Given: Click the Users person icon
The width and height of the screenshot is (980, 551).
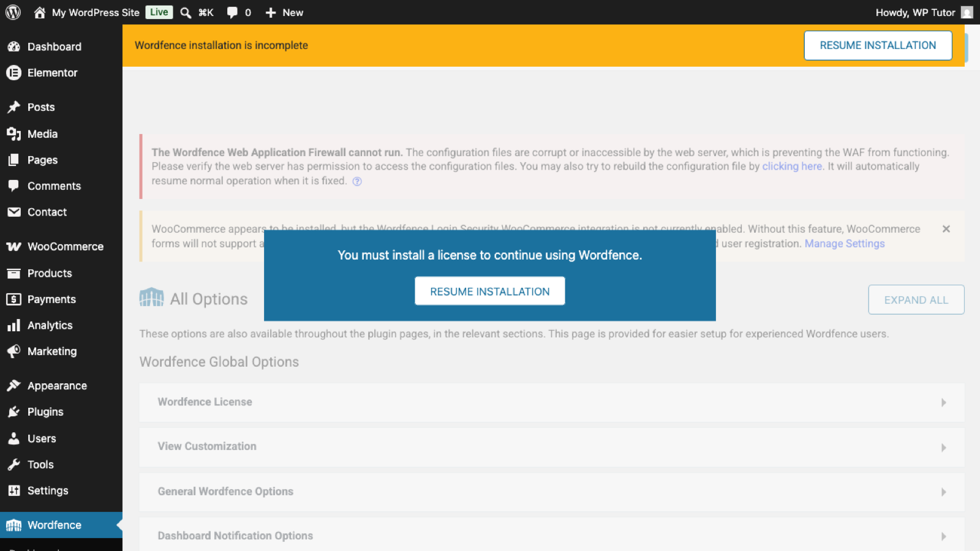Looking at the screenshot, I should pyautogui.click(x=13, y=438).
